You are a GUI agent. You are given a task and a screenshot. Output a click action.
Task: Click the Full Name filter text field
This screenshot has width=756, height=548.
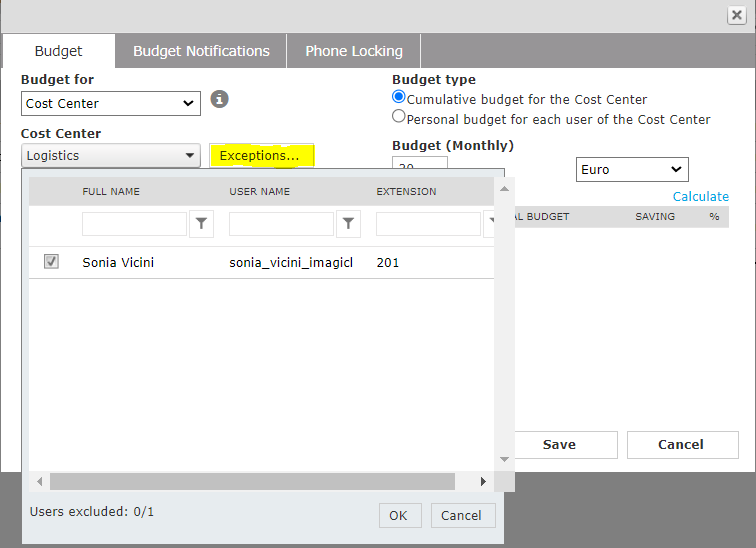pyautogui.click(x=134, y=224)
